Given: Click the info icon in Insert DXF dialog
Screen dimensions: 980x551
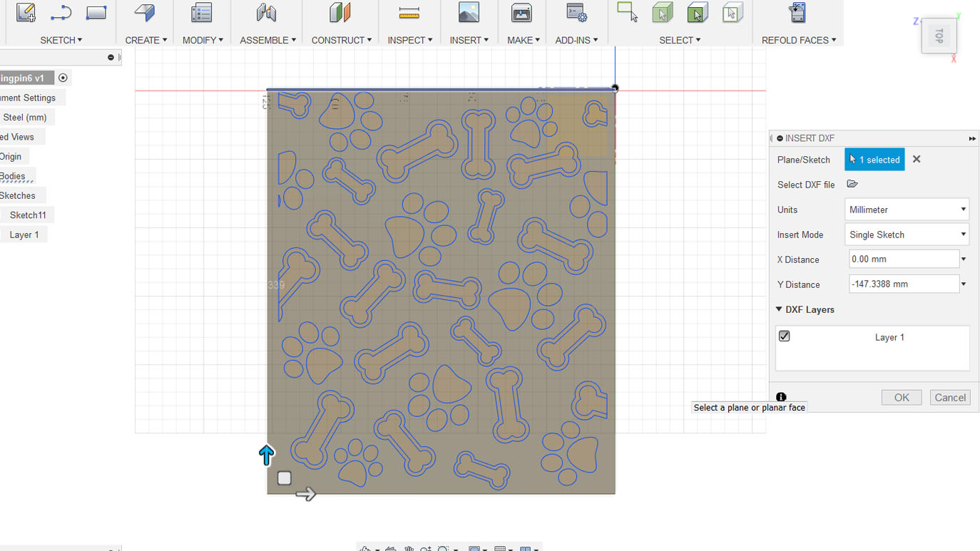Looking at the screenshot, I should (x=781, y=397).
